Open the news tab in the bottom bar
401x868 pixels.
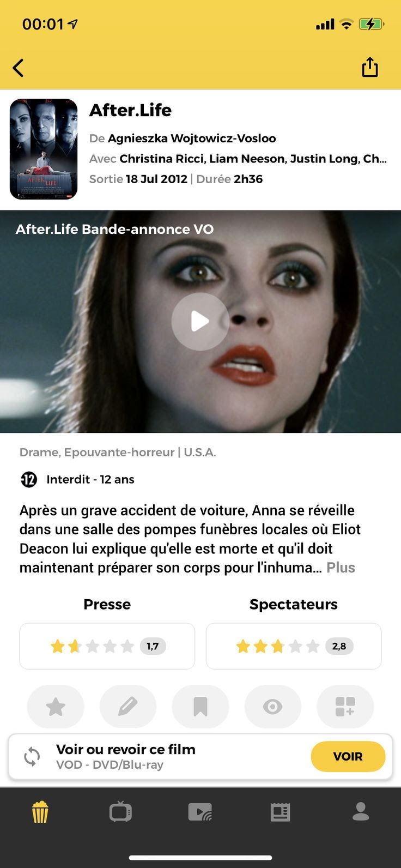click(x=281, y=812)
